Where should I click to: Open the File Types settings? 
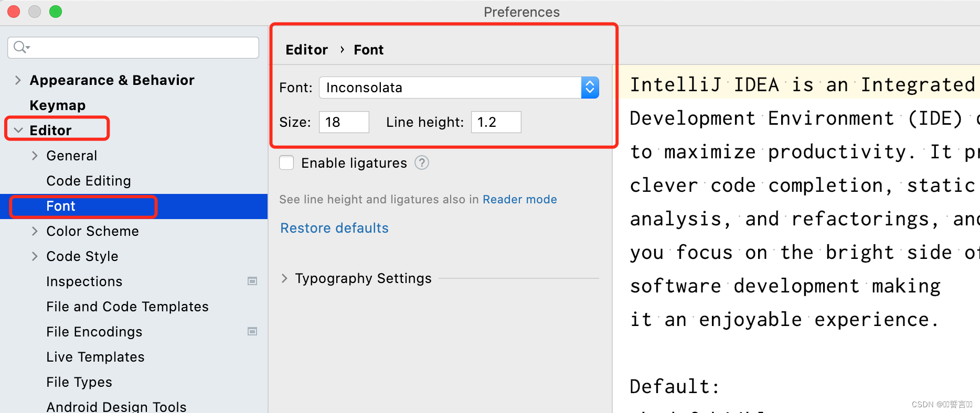click(x=79, y=382)
